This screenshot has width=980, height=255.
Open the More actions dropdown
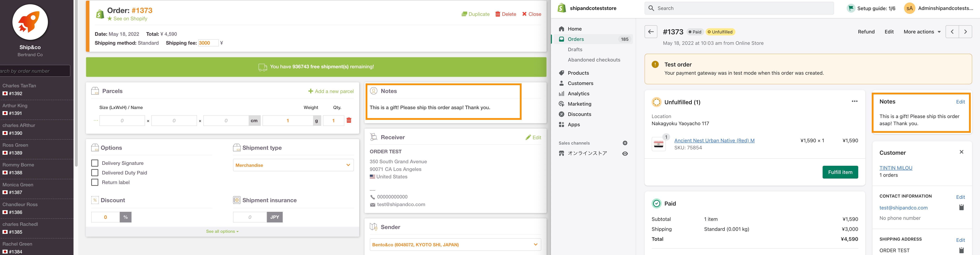(x=922, y=32)
